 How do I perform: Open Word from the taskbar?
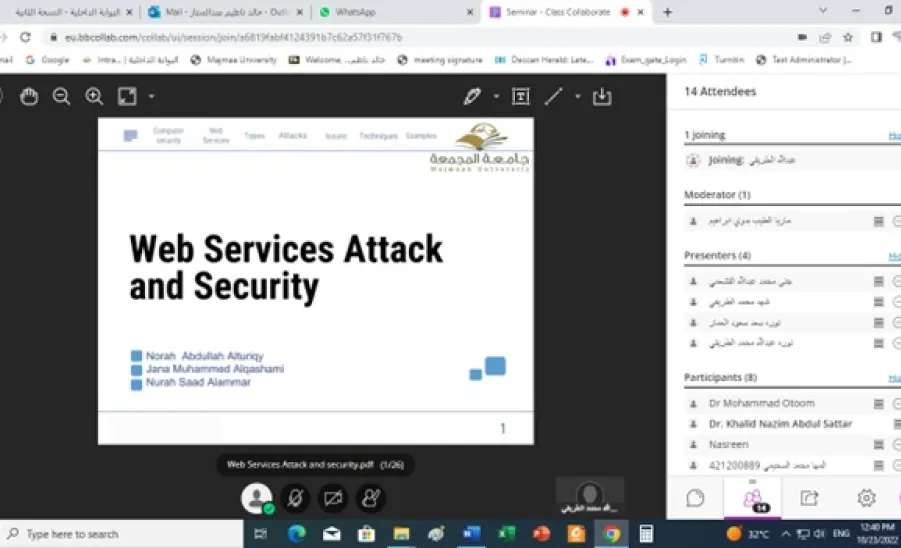coord(471,534)
